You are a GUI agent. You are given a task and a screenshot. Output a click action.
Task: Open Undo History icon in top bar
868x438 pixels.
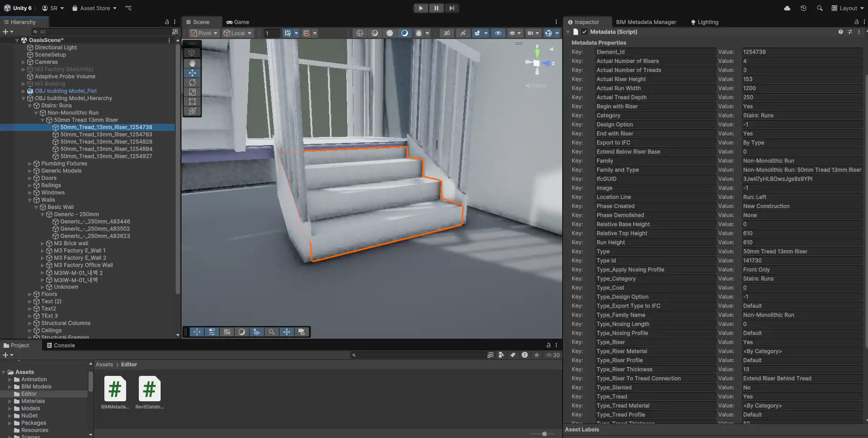point(803,8)
